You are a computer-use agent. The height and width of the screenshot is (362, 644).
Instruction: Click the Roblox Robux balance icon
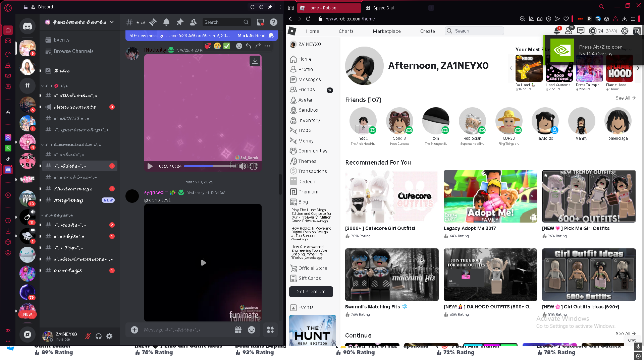593,31
